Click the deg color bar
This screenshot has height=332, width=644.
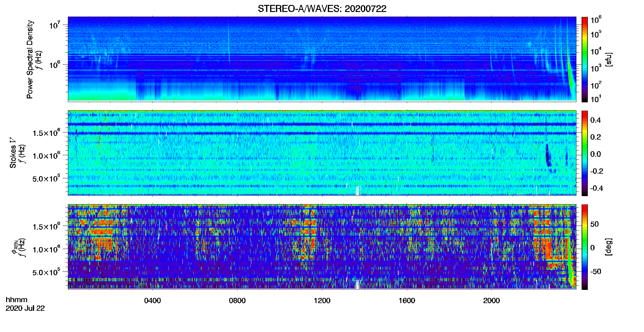coord(585,247)
